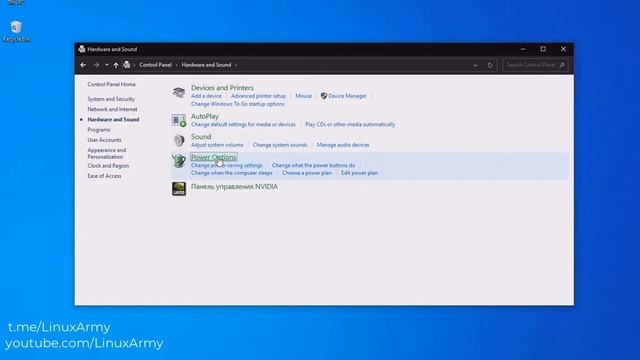Screen dimensions: 640x360
Task: Open Device Manager link
Action: pos(347,96)
